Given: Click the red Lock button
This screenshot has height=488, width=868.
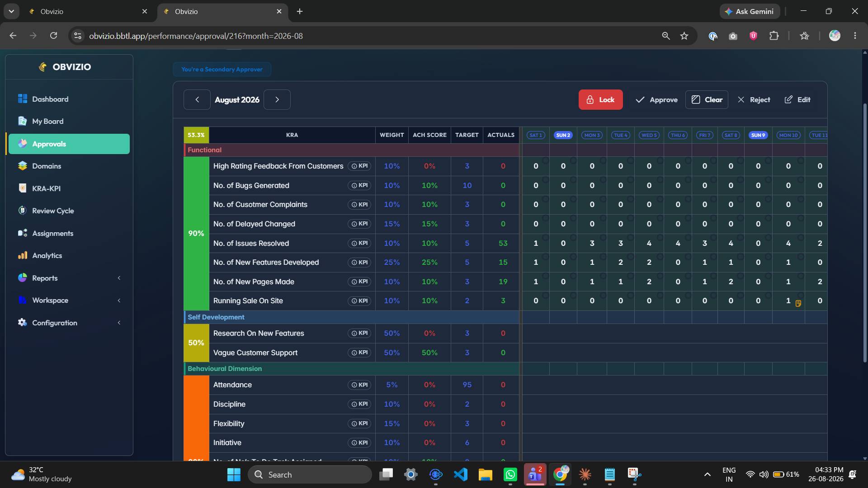Looking at the screenshot, I should coord(600,99).
